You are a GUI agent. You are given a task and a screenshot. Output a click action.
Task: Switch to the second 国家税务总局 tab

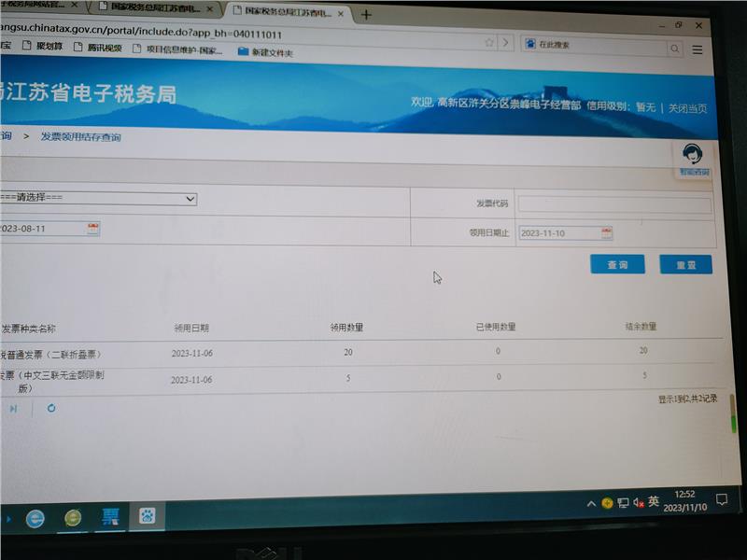(x=287, y=12)
